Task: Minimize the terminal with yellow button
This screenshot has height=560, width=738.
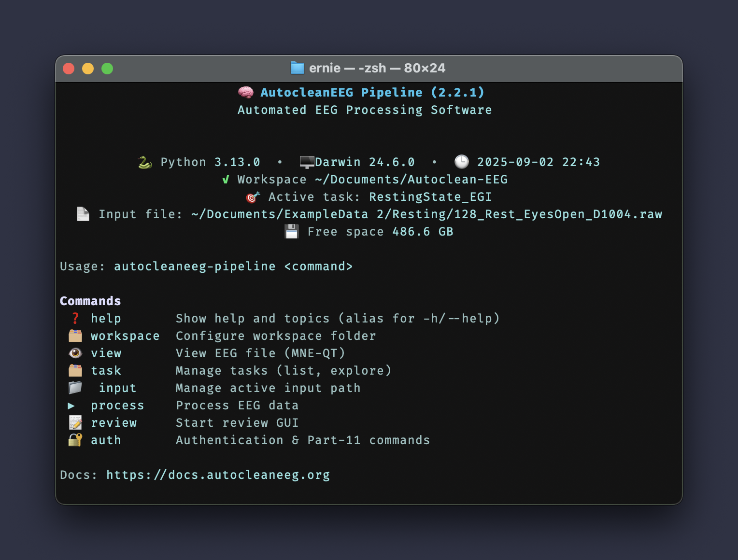Action: pos(88,69)
